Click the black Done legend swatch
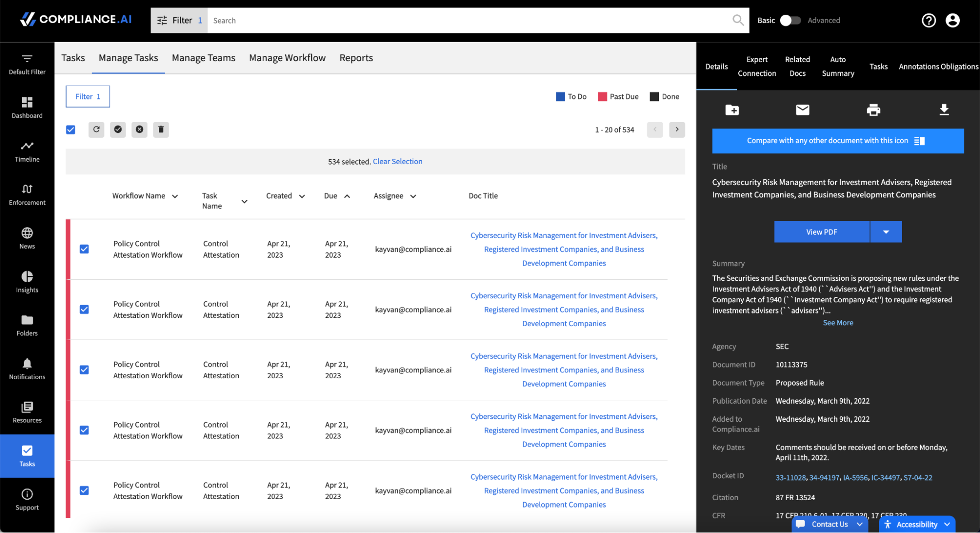This screenshot has width=980, height=533. click(x=654, y=97)
